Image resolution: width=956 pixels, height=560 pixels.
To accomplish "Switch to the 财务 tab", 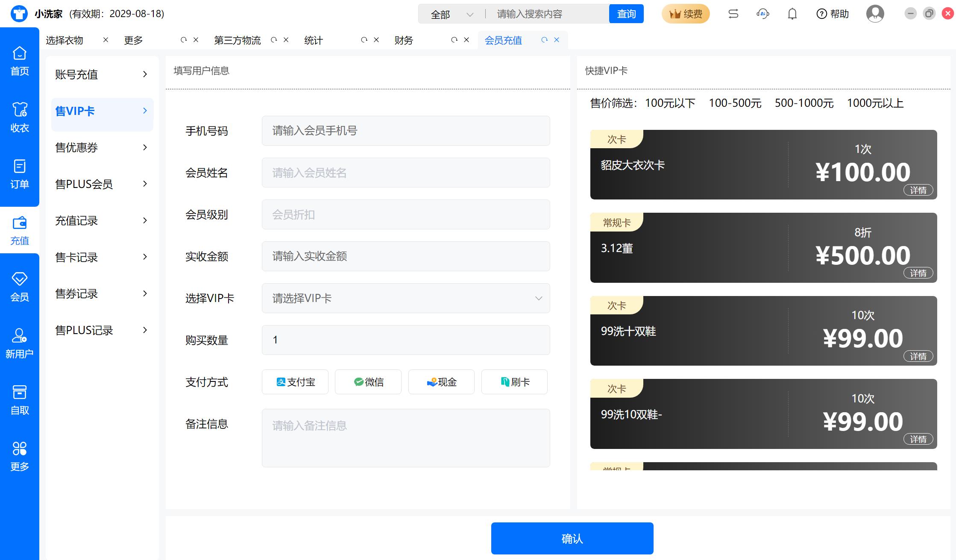I will tap(404, 40).
